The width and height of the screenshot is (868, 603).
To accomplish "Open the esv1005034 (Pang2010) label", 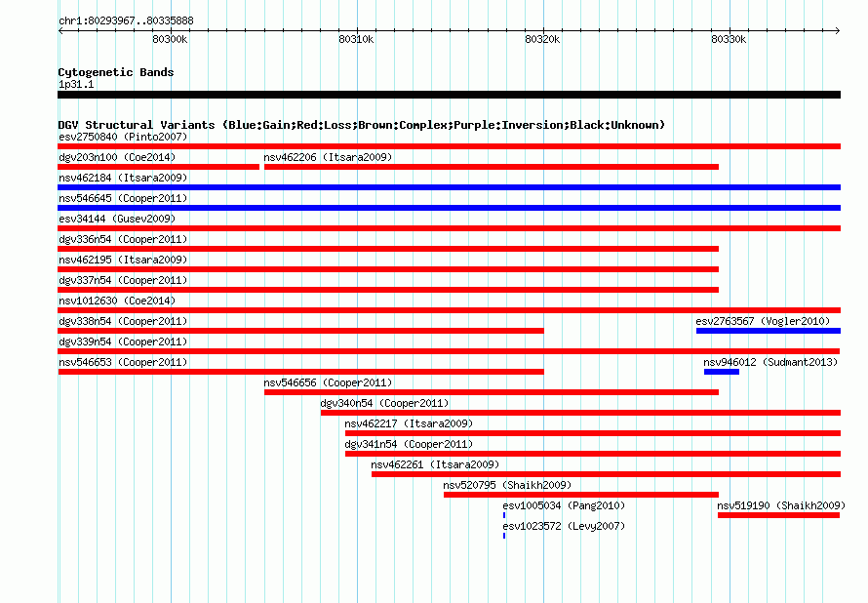I will point(564,505).
